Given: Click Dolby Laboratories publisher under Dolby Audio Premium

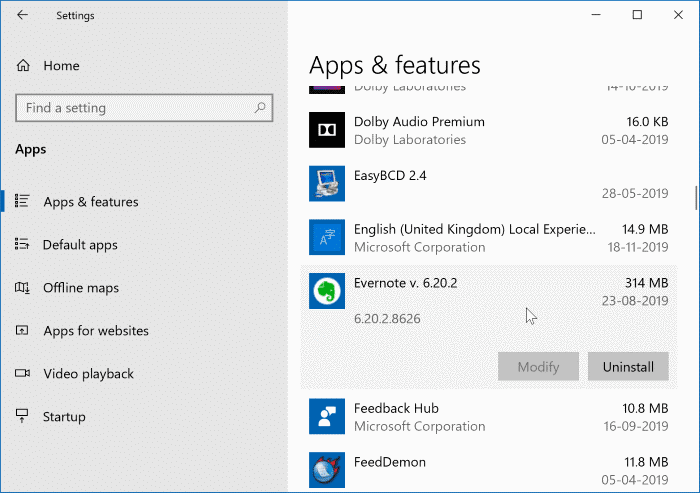Looking at the screenshot, I should [410, 140].
